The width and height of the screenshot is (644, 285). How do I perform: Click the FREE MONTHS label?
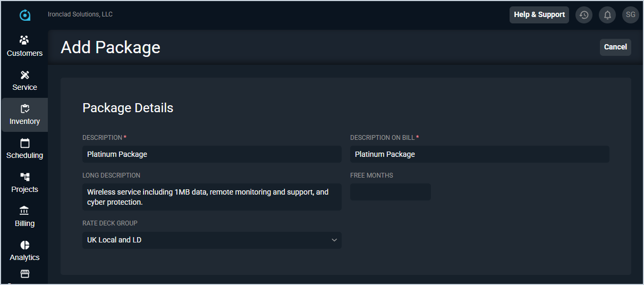click(x=371, y=175)
